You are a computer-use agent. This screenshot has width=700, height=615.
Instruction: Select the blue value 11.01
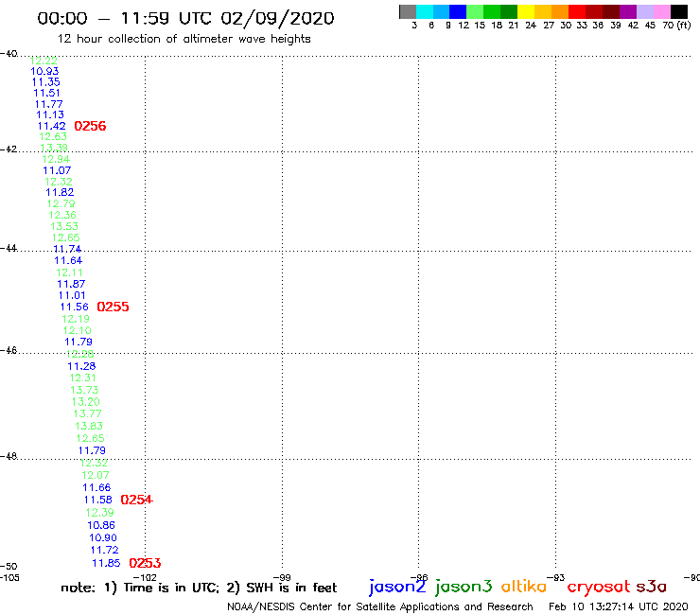(72, 295)
